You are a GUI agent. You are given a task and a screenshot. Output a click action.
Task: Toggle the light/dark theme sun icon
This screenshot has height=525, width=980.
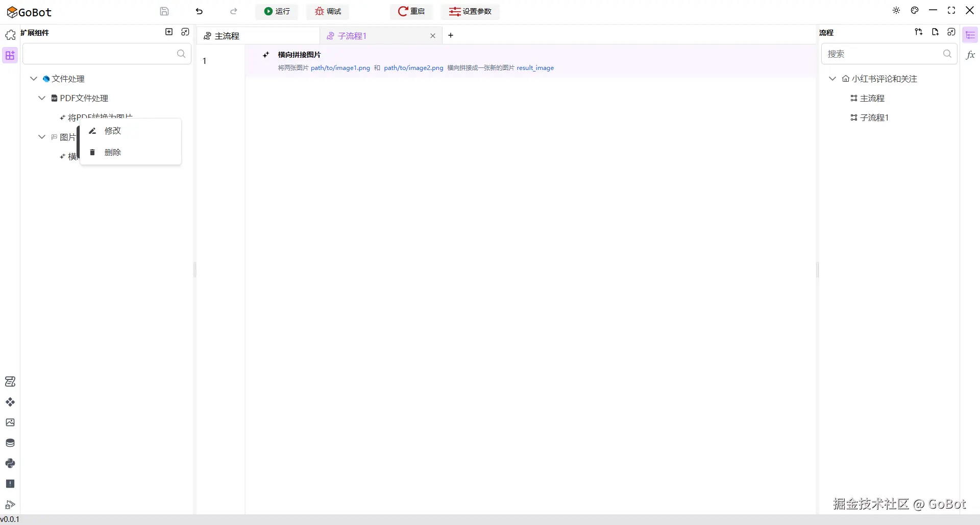(896, 10)
